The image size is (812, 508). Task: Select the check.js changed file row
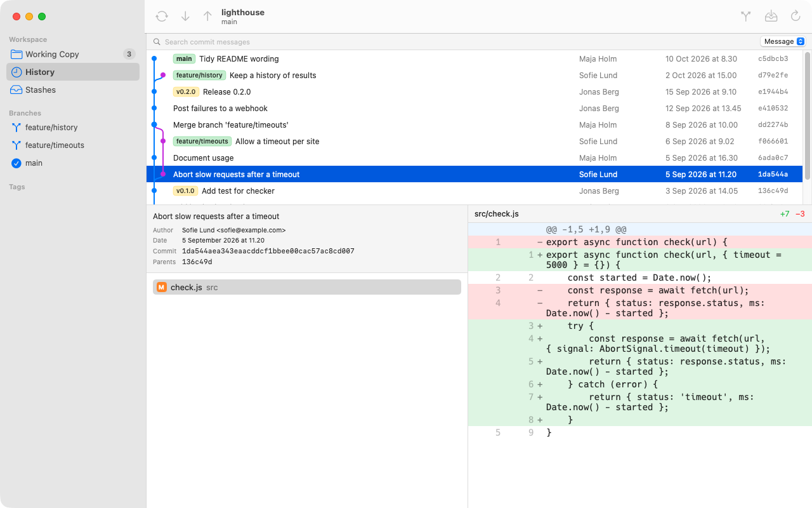tap(307, 287)
